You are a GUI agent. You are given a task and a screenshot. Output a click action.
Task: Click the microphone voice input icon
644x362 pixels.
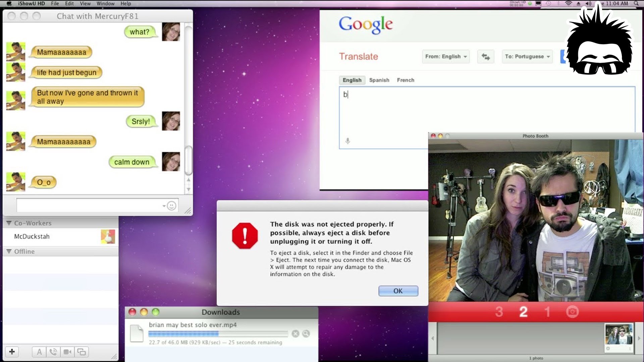pos(348,141)
